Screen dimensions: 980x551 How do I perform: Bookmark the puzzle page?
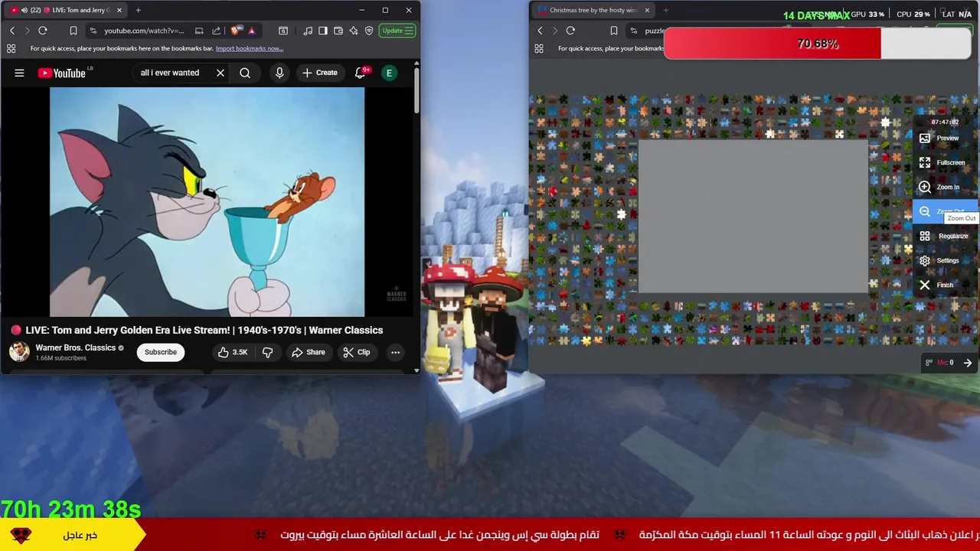point(613,31)
